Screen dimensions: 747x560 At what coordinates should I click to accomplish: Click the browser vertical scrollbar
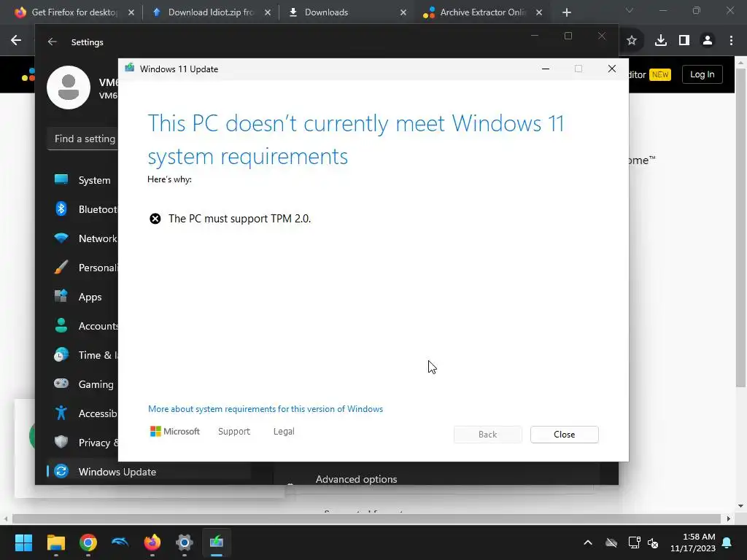(x=740, y=227)
